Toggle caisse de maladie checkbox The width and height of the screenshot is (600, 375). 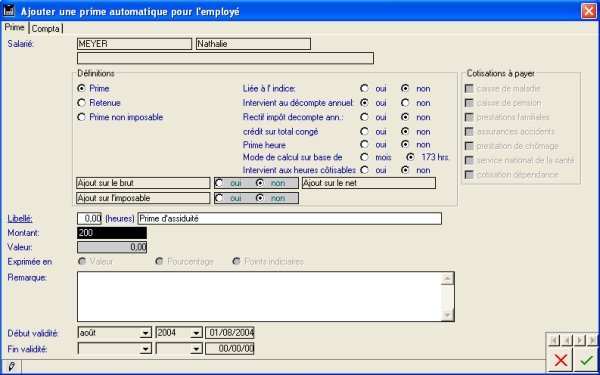(x=469, y=88)
